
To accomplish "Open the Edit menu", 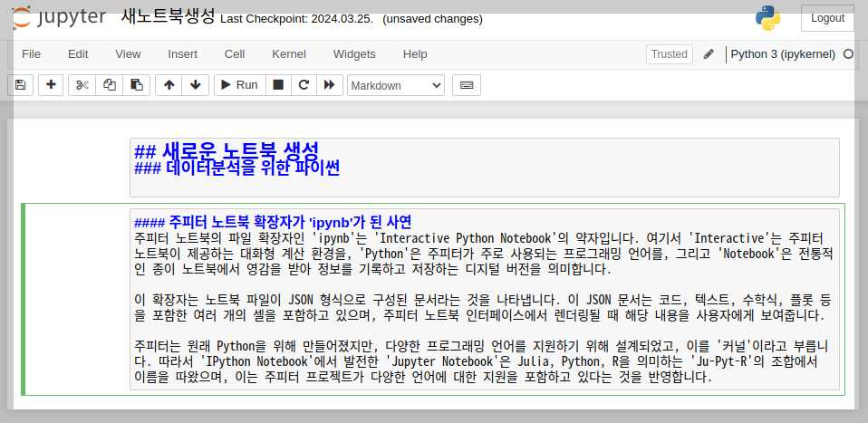I will click(78, 54).
